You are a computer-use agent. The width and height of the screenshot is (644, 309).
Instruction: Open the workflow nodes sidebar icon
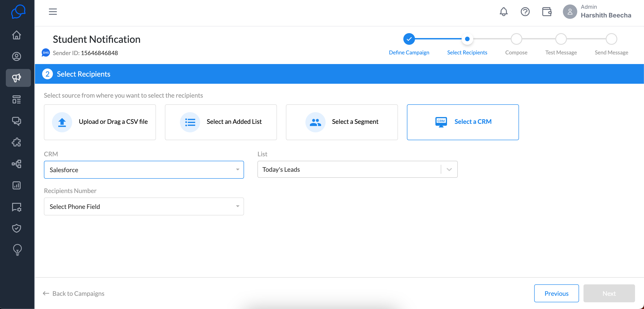17,164
